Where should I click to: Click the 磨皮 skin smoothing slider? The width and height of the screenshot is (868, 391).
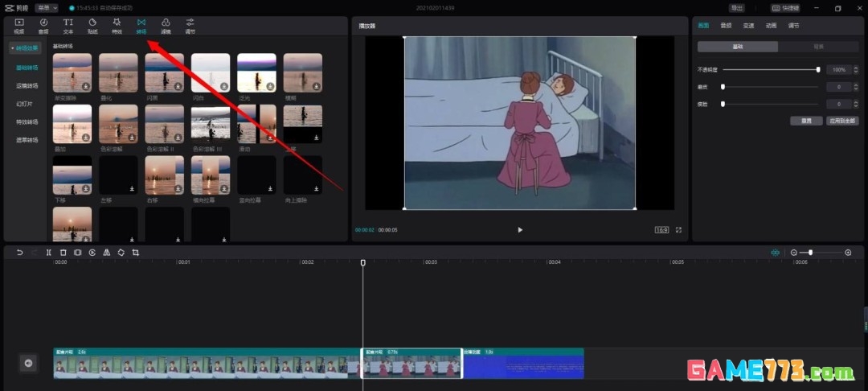(771, 87)
